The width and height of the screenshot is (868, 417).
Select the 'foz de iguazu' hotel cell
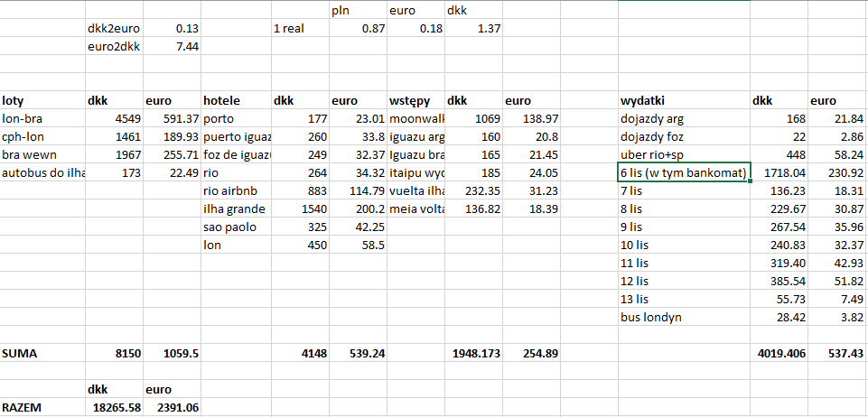tap(237, 154)
